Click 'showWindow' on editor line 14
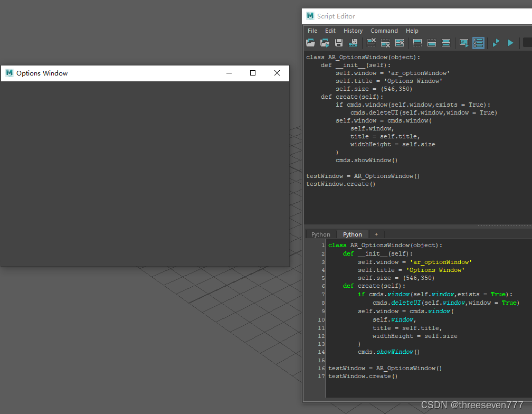The height and width of the screenshot is (414, 532). tap(395, 352)
